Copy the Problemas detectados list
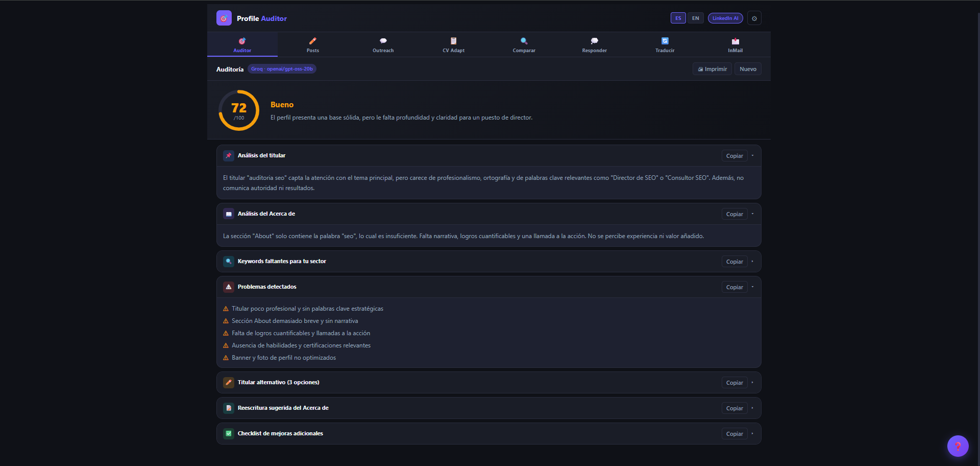980x466 pixels. [734, 287]
